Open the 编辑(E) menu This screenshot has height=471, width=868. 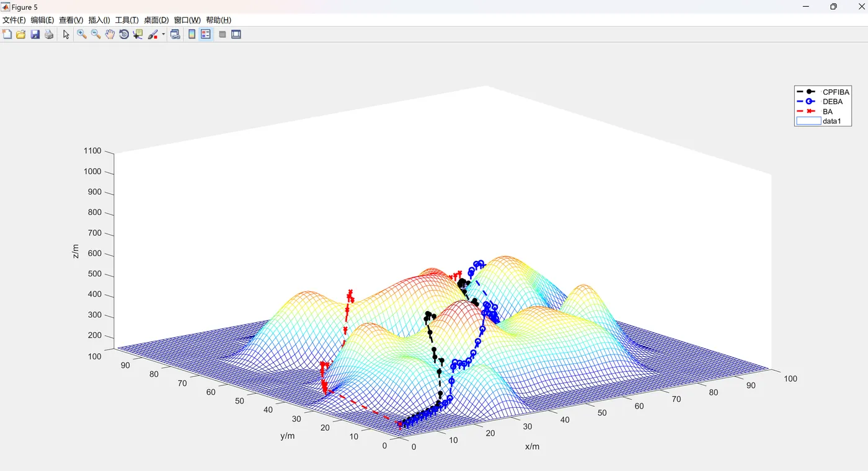[x=42, y=20]
